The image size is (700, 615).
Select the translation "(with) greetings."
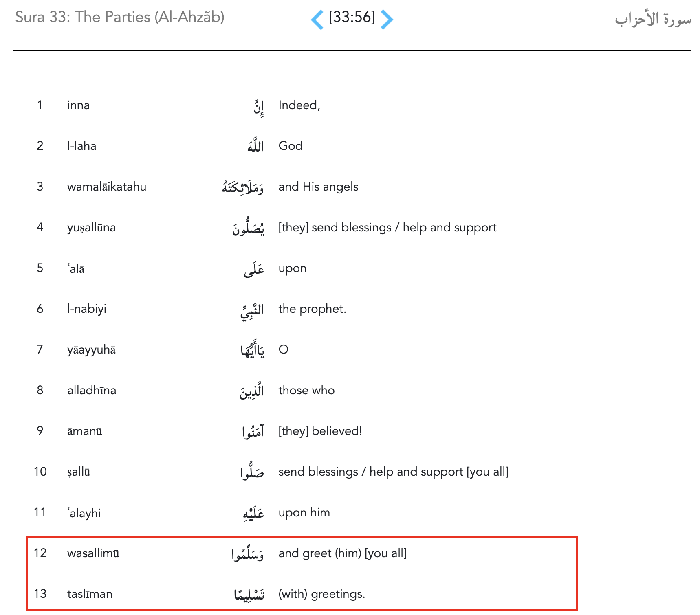[x=322, y=594]
